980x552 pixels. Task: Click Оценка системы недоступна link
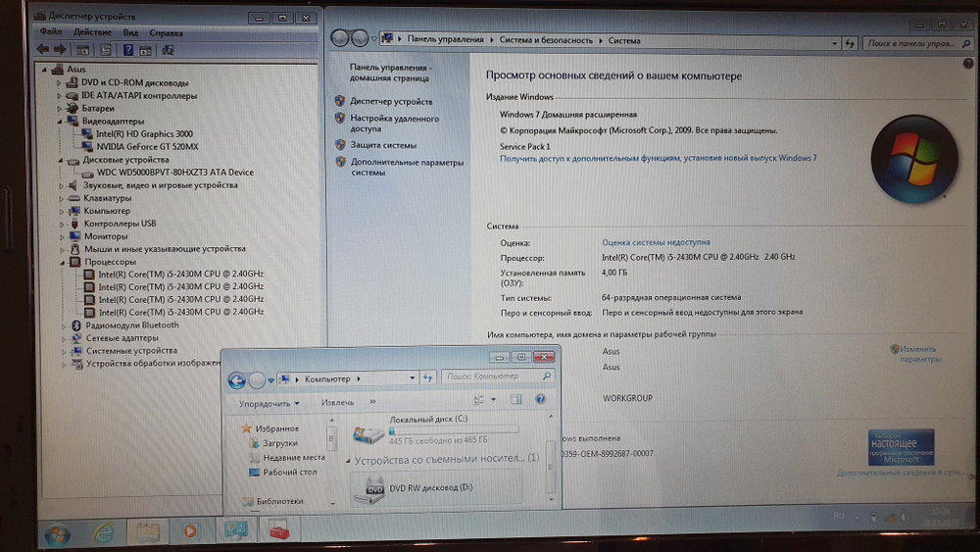[656, 242]
